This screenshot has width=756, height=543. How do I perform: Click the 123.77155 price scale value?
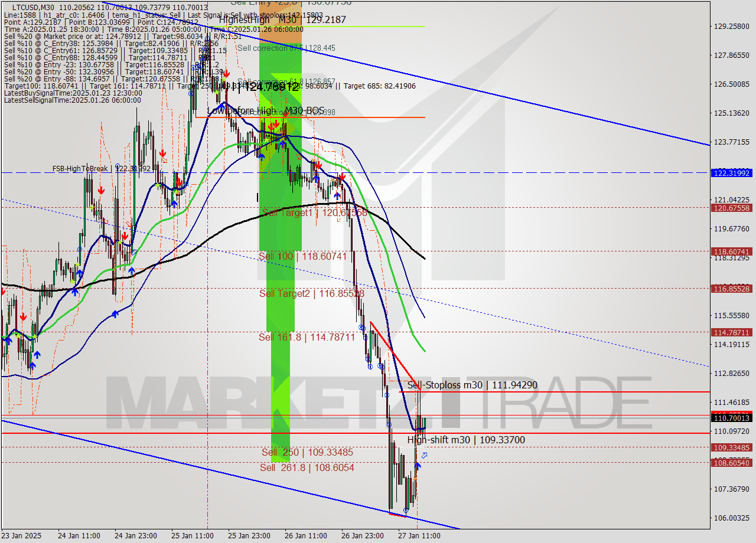click(x=731, y=142)
